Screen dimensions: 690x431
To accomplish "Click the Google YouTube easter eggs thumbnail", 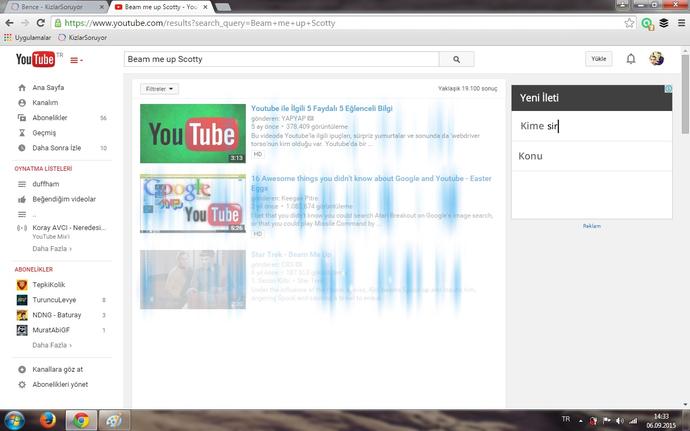I will [x=193, y=203].
